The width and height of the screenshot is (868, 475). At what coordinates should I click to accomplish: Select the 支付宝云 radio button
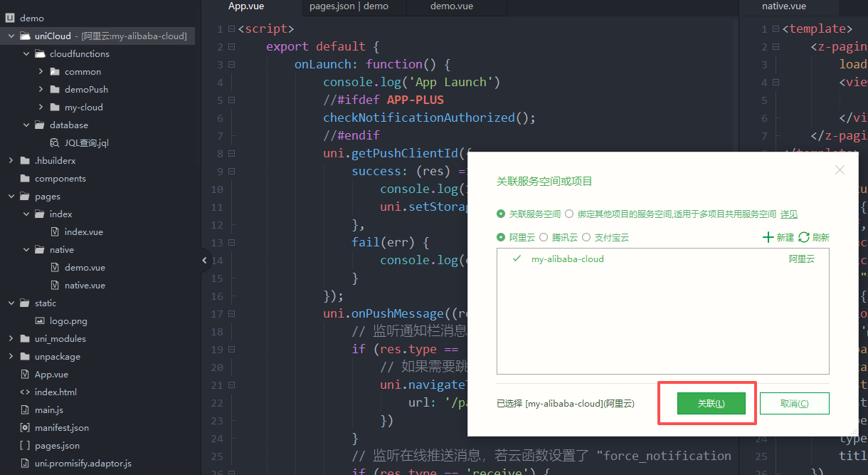pyautogui.click(x=586, y=237)
